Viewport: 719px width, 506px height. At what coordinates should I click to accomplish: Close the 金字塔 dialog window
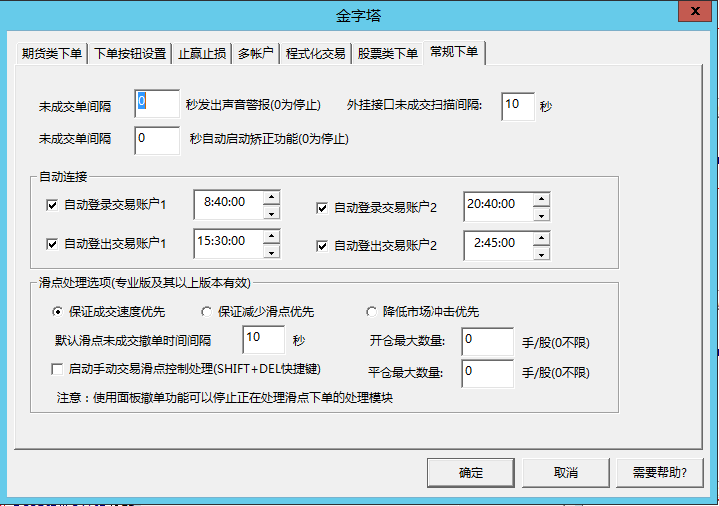pos(696,14)
